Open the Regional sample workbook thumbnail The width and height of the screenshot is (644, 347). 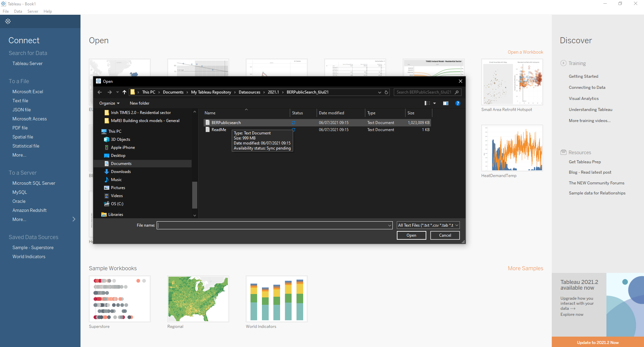pyautogui.click(x=198, y=299)
